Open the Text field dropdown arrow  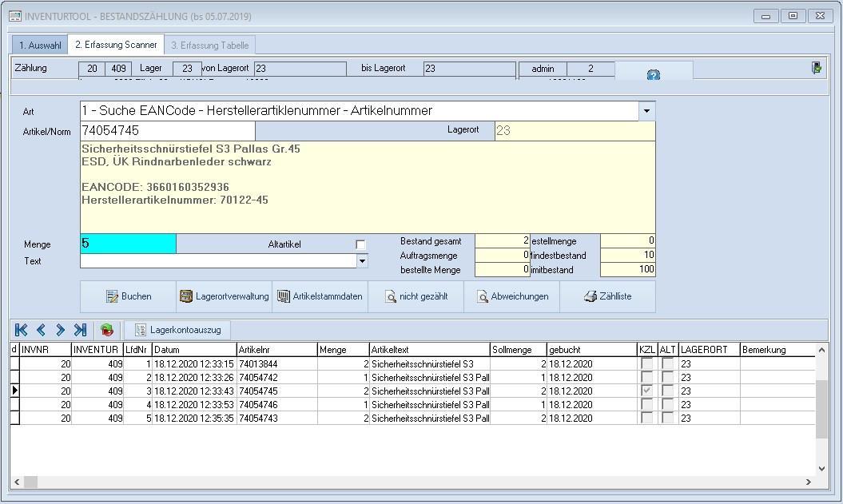(362, 261)
